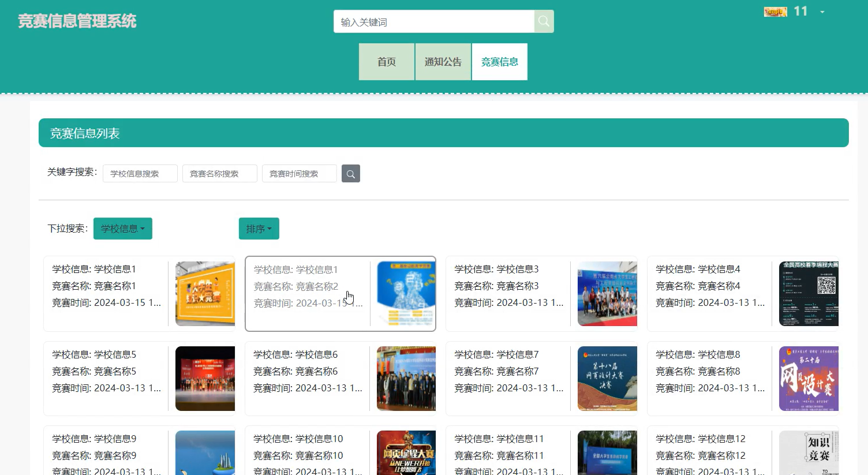Click the text 竞赛名称: 竞赛名称7
This screenshot has width=868, height=475.
pos(496,371)
